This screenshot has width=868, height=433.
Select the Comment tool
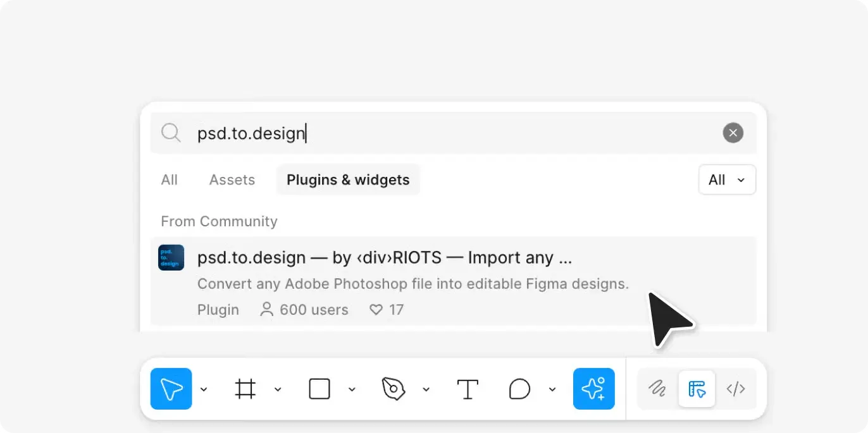click(x=519, y=389)
